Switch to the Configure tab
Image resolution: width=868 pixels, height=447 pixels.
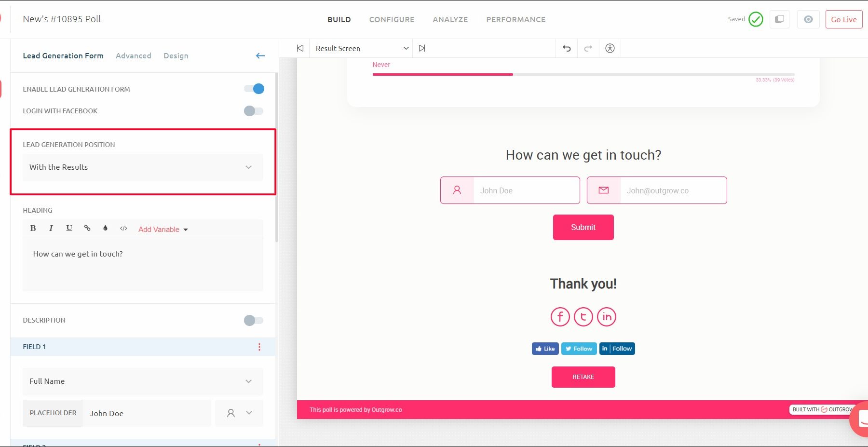tap(392, 20)
